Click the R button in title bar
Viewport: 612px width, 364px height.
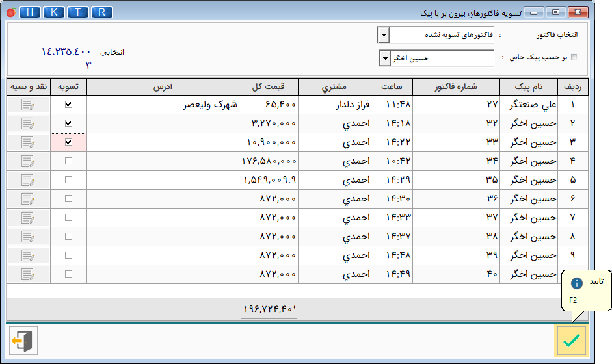tap(101, 12)
